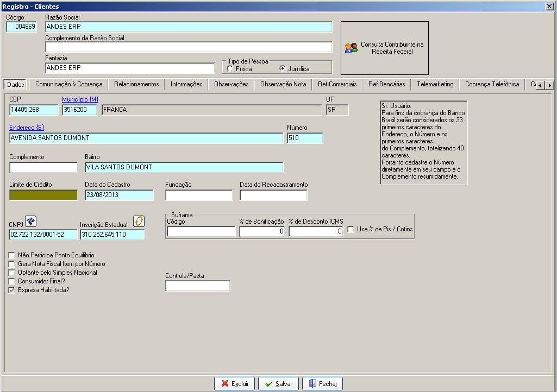Click the AVENIDA SANTOS DUMONT address field
The width and height of the screenshot is (557, 392).
coord(146,138)
